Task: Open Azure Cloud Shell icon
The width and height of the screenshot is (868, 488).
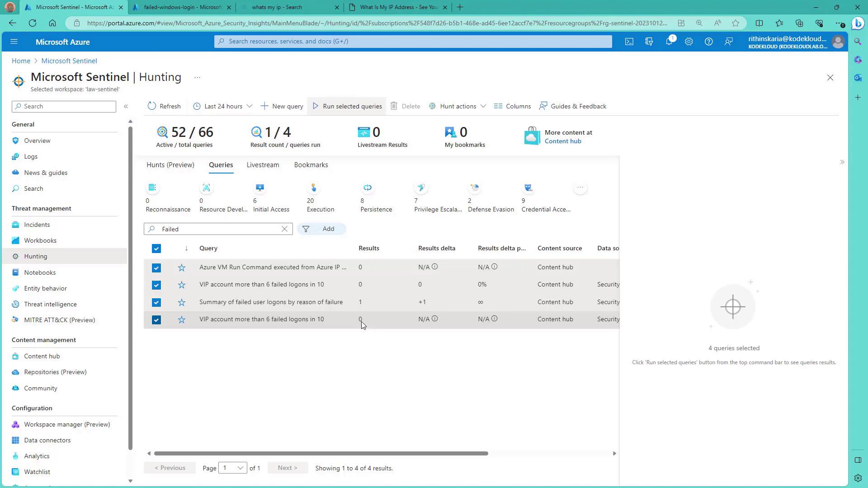Action: (x=629, y=42)
